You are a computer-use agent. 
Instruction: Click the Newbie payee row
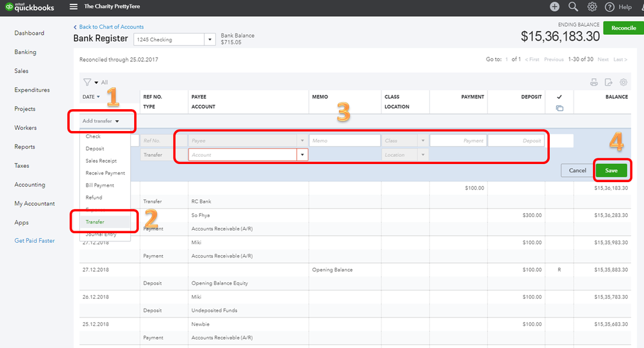pos(201,324)
